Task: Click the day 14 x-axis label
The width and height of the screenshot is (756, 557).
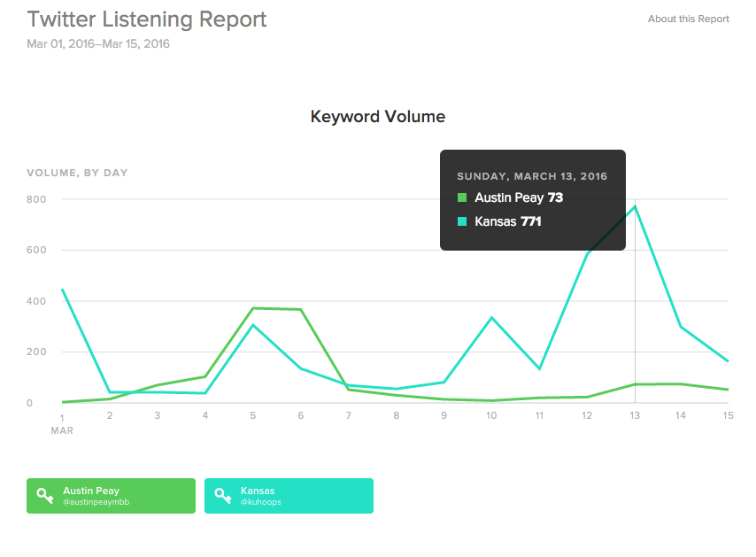Action: (680, 415)
